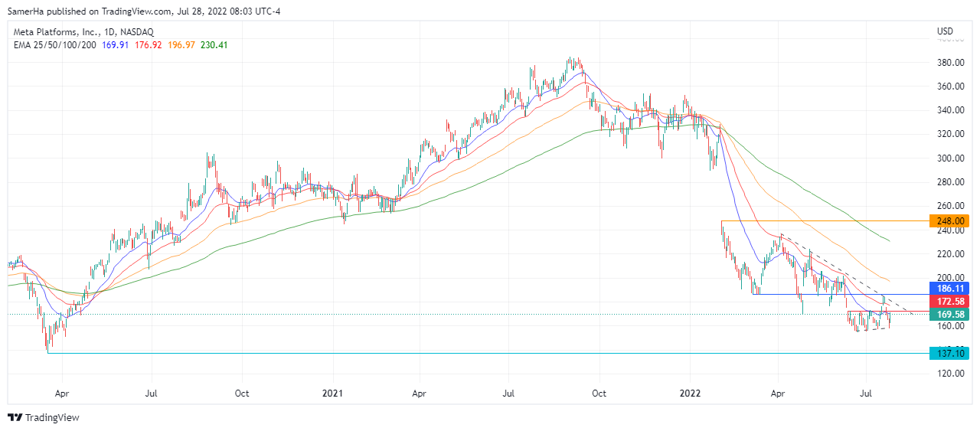980x431 pixels.
Task: Click the blue 186.11 price label
Action: tap(949, 289)
